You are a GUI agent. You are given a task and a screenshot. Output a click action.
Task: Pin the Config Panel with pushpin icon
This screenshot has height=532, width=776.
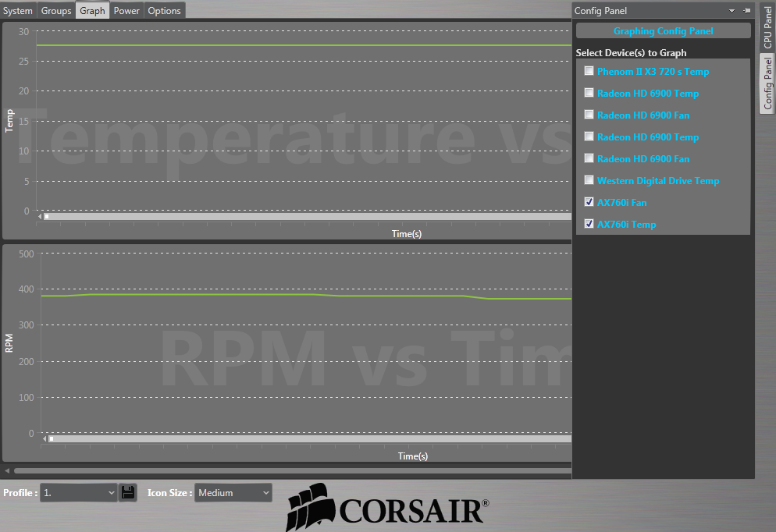(747, 10)
